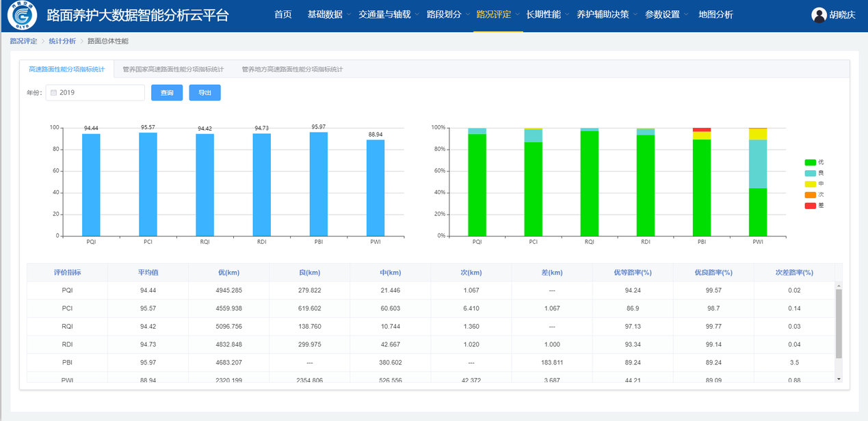The image size is (868, 421).
Task: Expand 基础数据 dropdown menu
Action: [328, 14]
